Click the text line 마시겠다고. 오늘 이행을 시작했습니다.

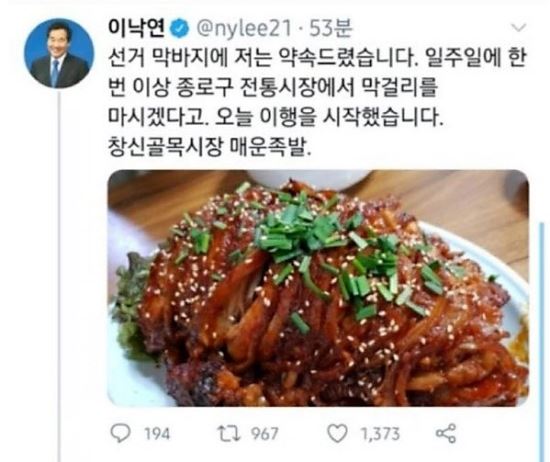click(275, 118)
